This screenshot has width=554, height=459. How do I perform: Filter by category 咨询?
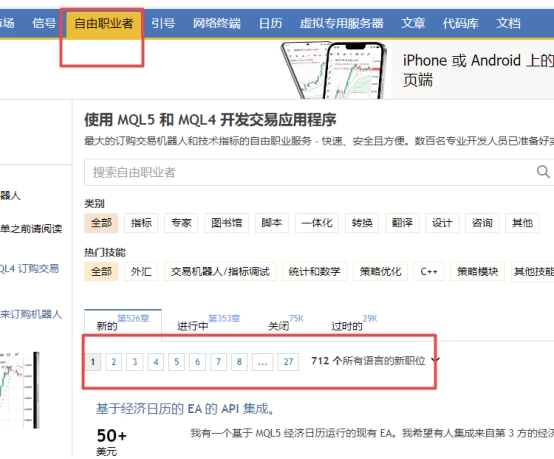(x=482, y=223)
